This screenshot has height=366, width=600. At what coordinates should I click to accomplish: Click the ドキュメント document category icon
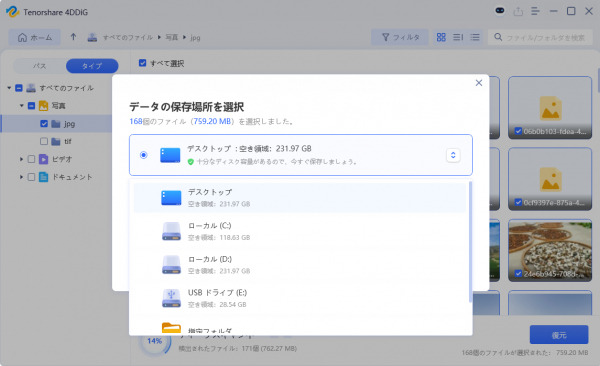tap(44, 177)
